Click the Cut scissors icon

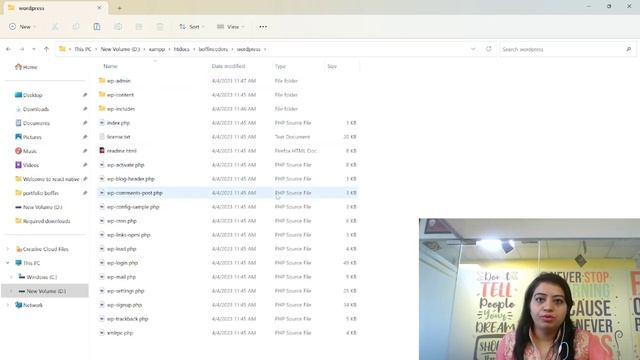click(x=55, y=27)
